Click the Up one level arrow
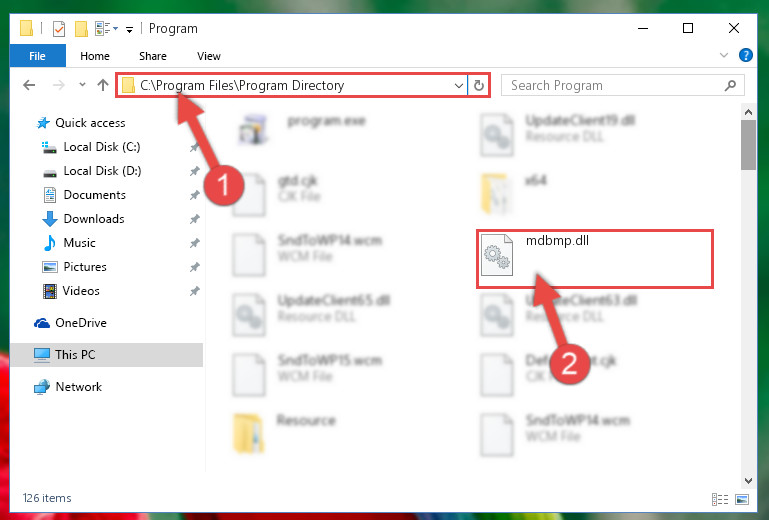Image resolution: width=769 pixels, height=520 pixels. tap(103, 85)
